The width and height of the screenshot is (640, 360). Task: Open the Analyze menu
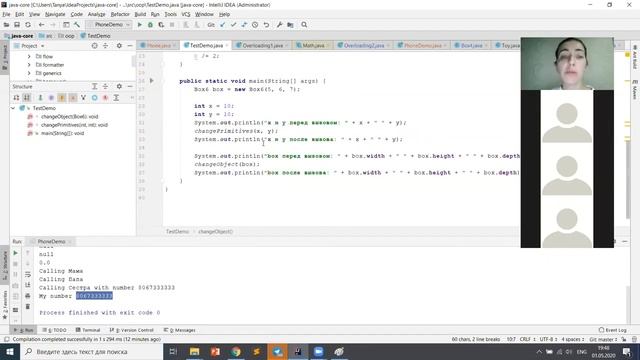pyautogui.click(x=96, y=14)
